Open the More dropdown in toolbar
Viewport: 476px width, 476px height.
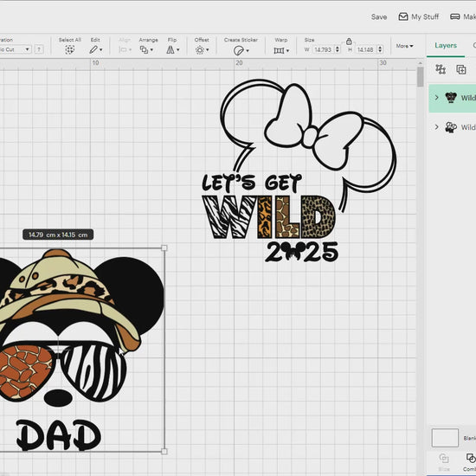point(404,46)
